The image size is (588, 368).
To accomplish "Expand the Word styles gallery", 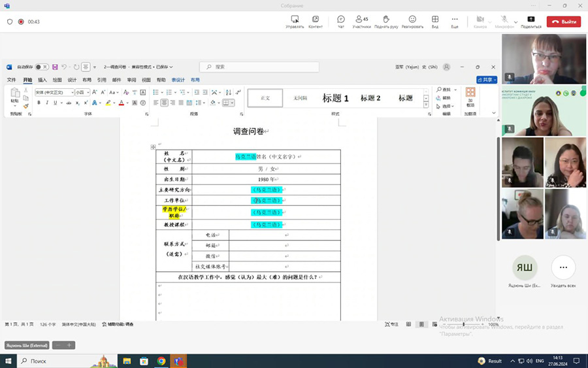I will [426, 105].
